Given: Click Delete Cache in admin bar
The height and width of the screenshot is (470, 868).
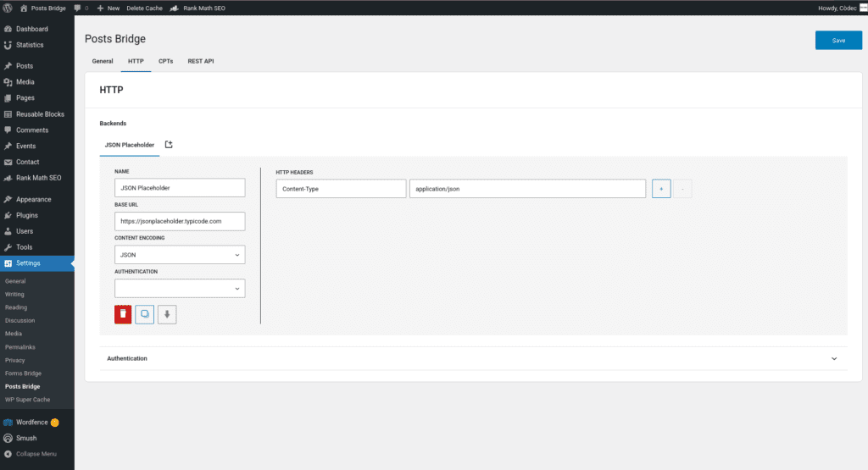Looking at the screenshot, I should 144,8.
